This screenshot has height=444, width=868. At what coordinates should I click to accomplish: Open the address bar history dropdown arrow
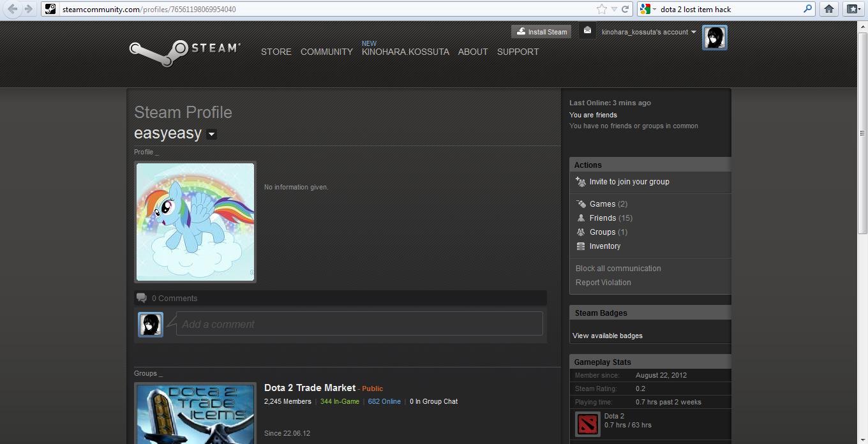pyautogui.click(x=614, y=9)
